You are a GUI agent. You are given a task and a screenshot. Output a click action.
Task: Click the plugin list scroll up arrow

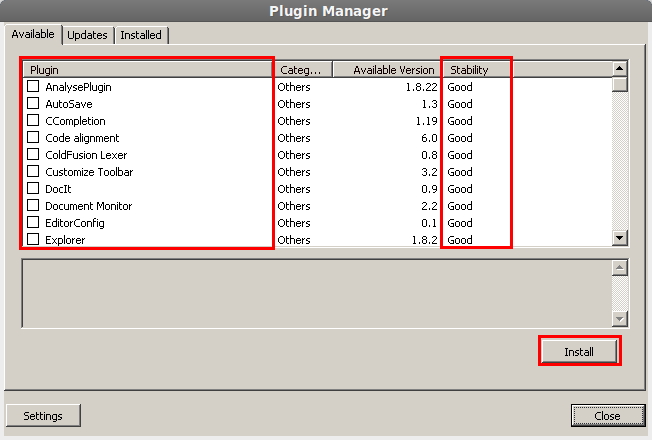coord(620,69)
